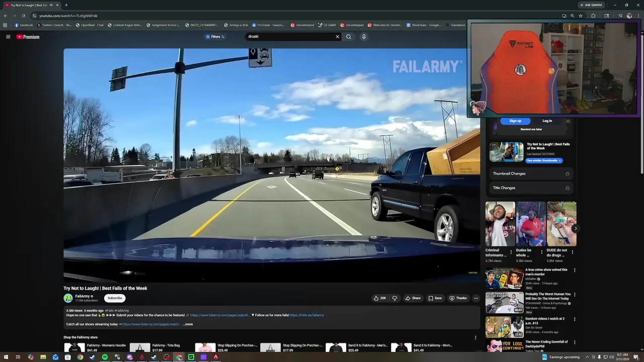The width and height of the screenshot is (644, 362).
Task: Expand the Title Changes section
Action: tap(531, 188)
